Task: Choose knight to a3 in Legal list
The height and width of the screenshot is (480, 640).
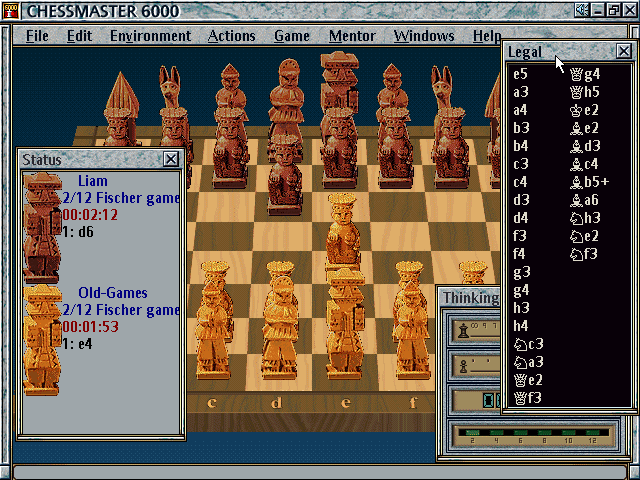Action: (528, 362)
